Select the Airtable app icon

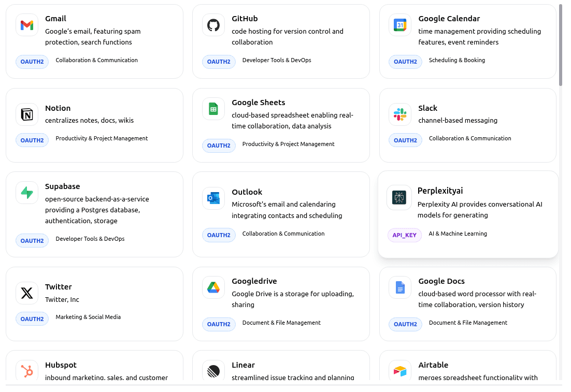(x=399, y=371)
